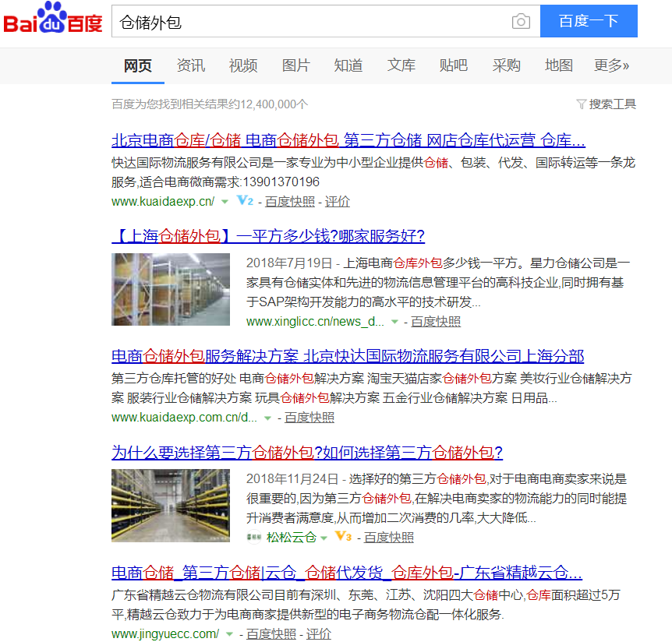
Task: Open the 图片 tab
Action: pyautogui.click(x=295, y=65)
